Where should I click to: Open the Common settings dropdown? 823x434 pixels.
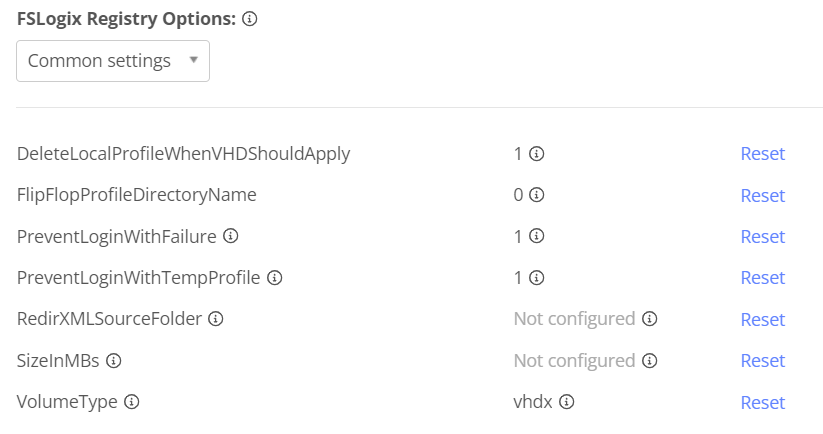[113, 61]
